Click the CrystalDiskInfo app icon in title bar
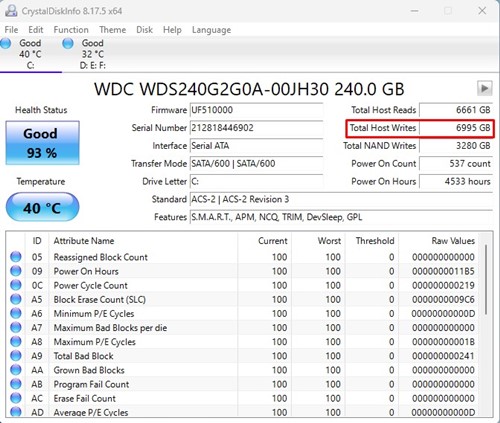Viewport: 500px width, 423px height. 11,11
